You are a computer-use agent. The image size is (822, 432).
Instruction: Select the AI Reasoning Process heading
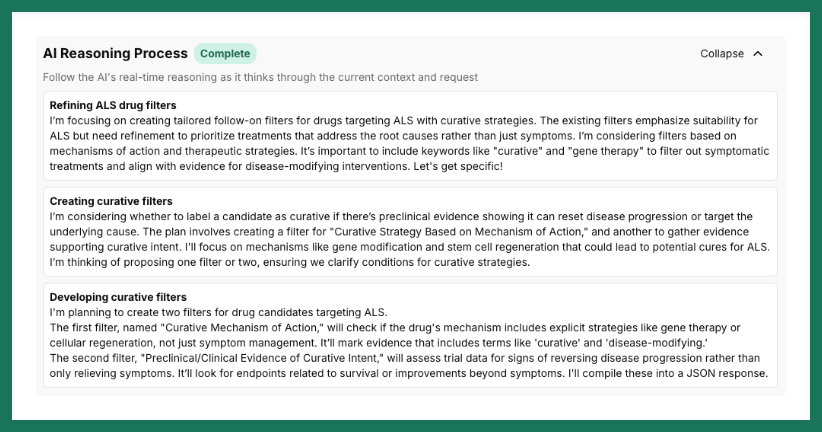[115, 53]
